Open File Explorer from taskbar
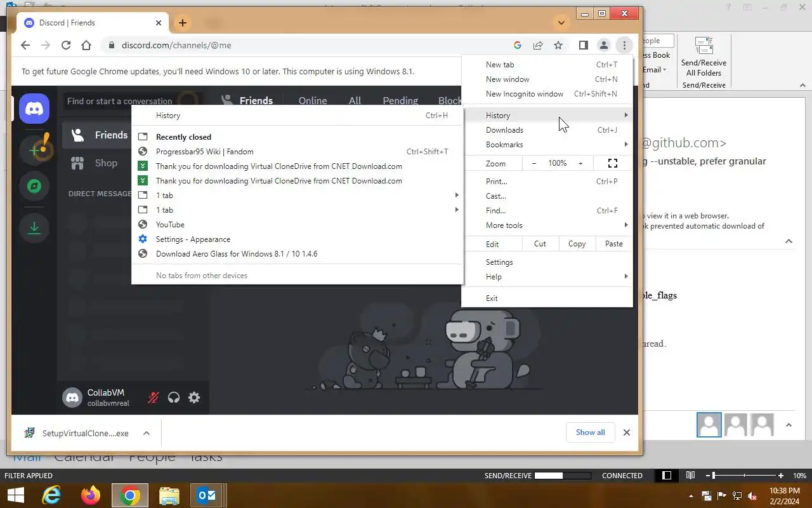812x508 pixels. coord(169,495)
